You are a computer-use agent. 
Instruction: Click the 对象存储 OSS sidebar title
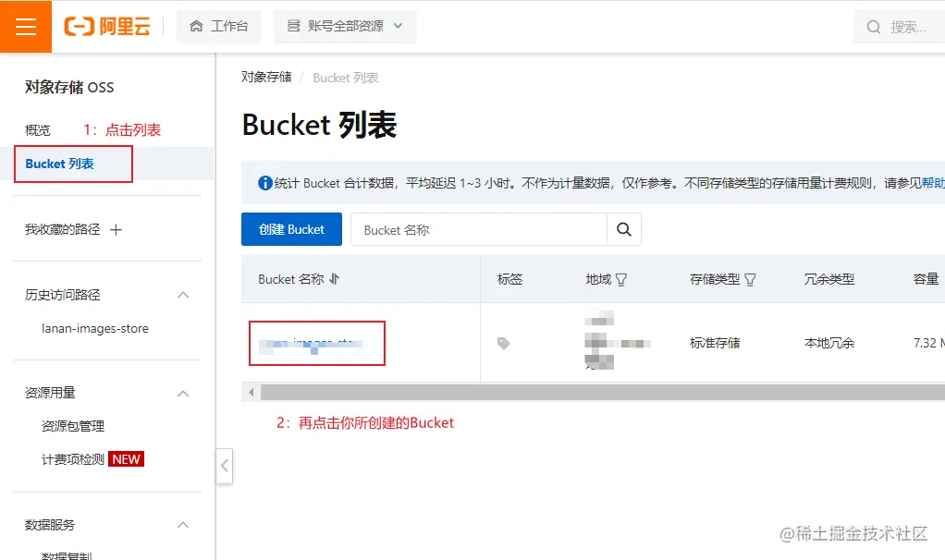click(x=69, y=87)
